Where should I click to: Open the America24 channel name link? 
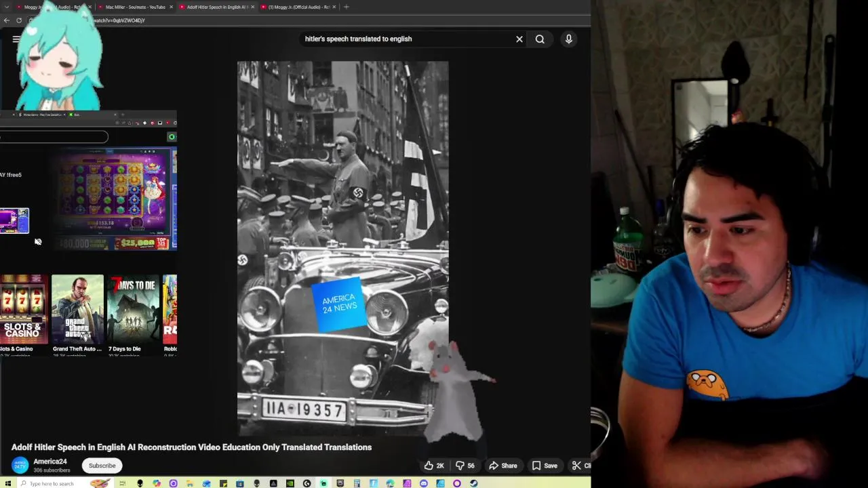click(x=50, y=462)
